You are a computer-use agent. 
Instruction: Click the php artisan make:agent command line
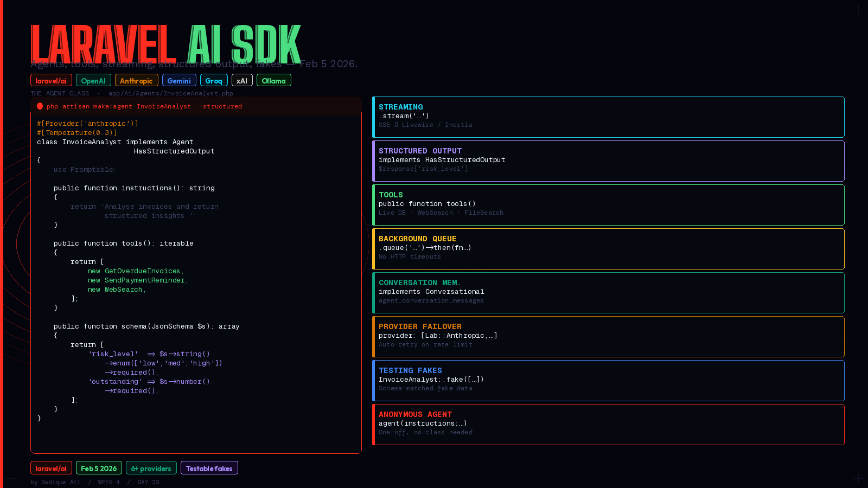[x=144, y=106]
